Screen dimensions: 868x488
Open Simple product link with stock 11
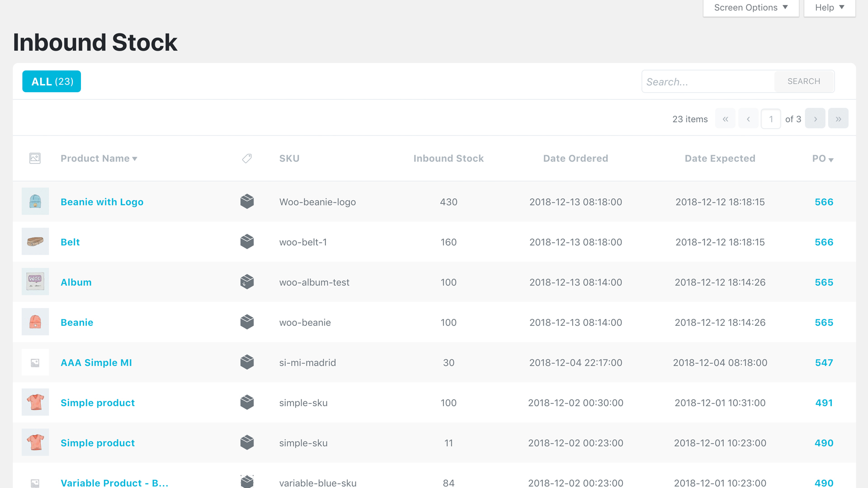98,443
